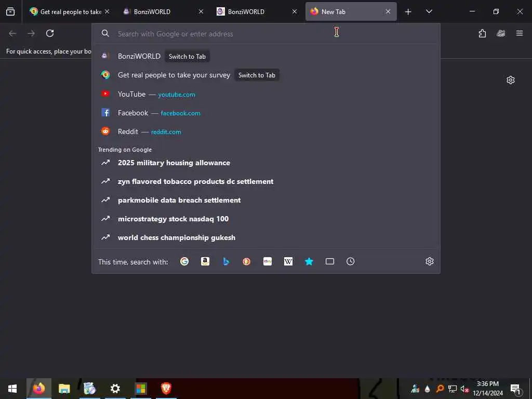Go forward with the forward arrow

[x=31, y=33]
